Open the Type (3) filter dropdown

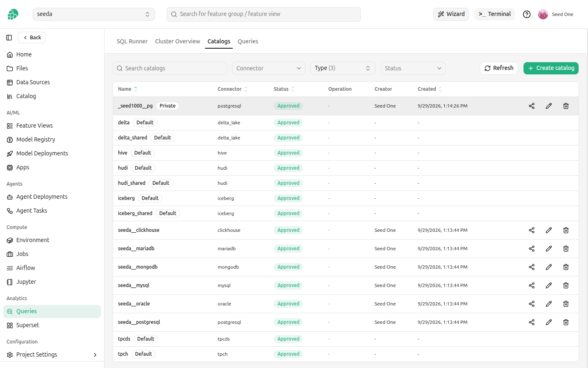[x=343, y=68]
